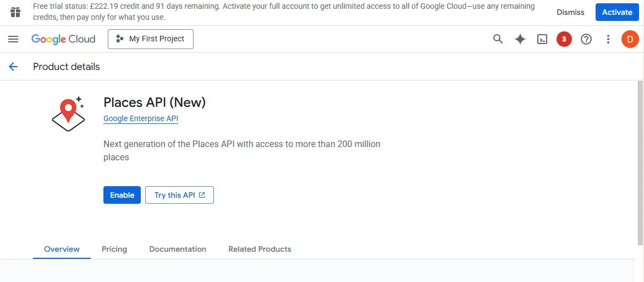The image size is (644, 282).
Task: Switch to the Pricing tab
Action: tap(114, 249)
